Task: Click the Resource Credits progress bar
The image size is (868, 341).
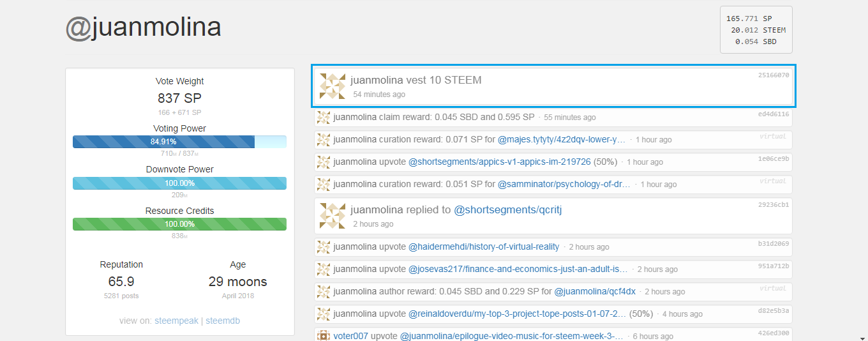Action: (x=179, y=224)
